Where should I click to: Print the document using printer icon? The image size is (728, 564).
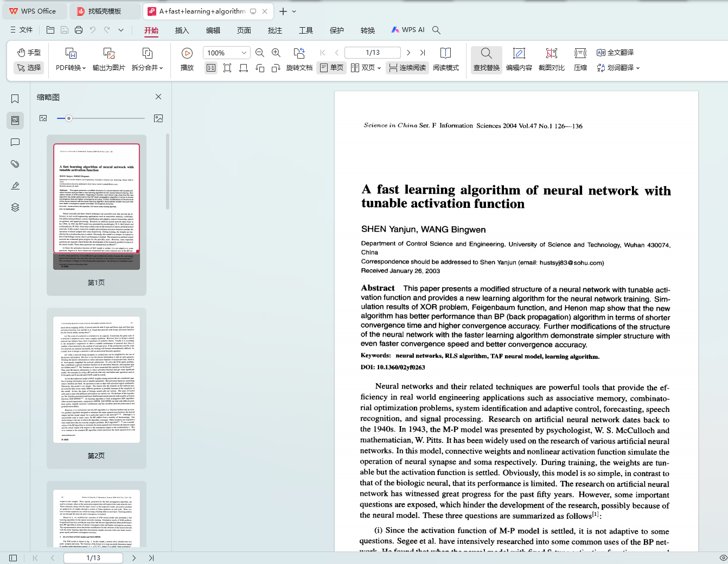(79, 30)
